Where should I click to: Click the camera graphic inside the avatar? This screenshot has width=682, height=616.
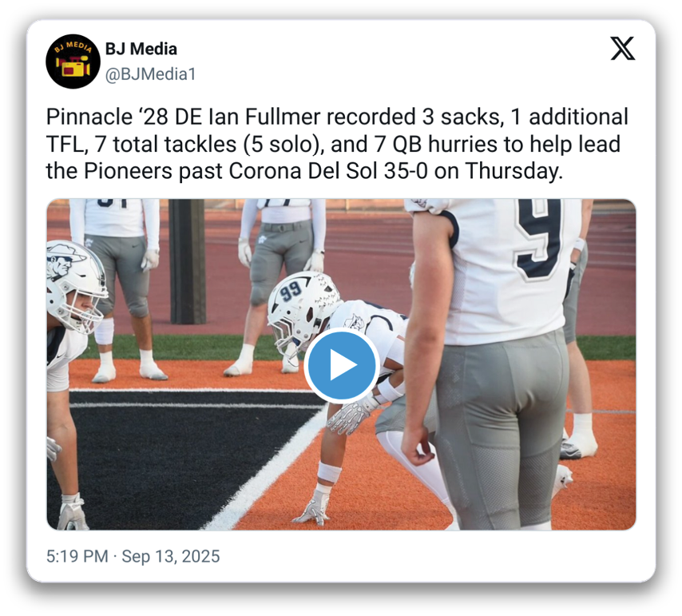(x=72, y=66)
